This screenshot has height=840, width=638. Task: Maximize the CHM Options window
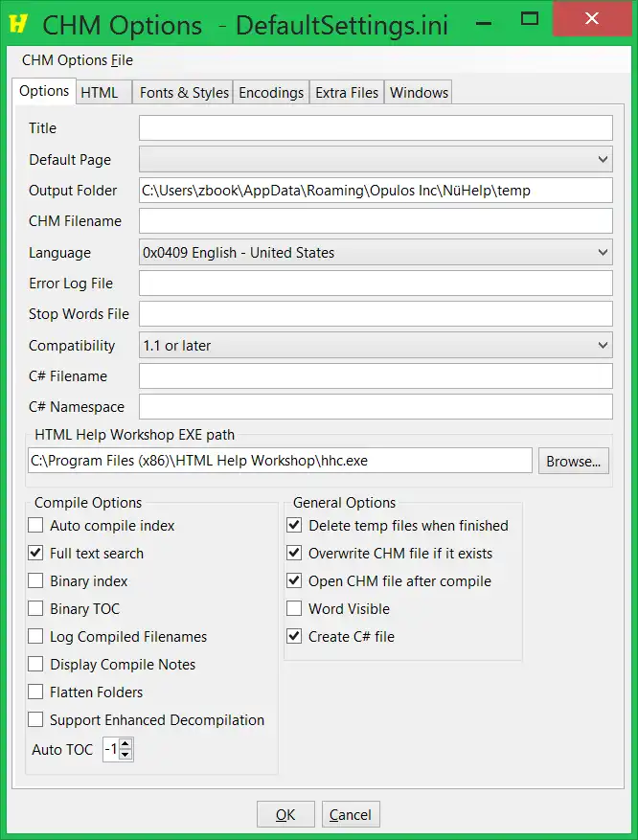tap(529, 19)
